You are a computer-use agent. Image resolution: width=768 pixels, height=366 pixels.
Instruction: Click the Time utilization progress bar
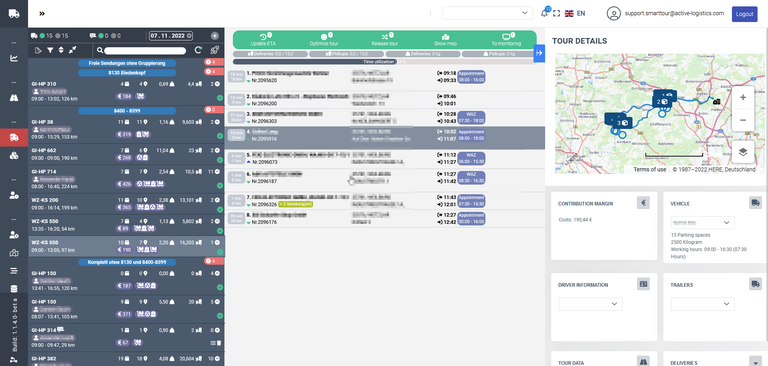pyautogui.click(x=384, y=62)
